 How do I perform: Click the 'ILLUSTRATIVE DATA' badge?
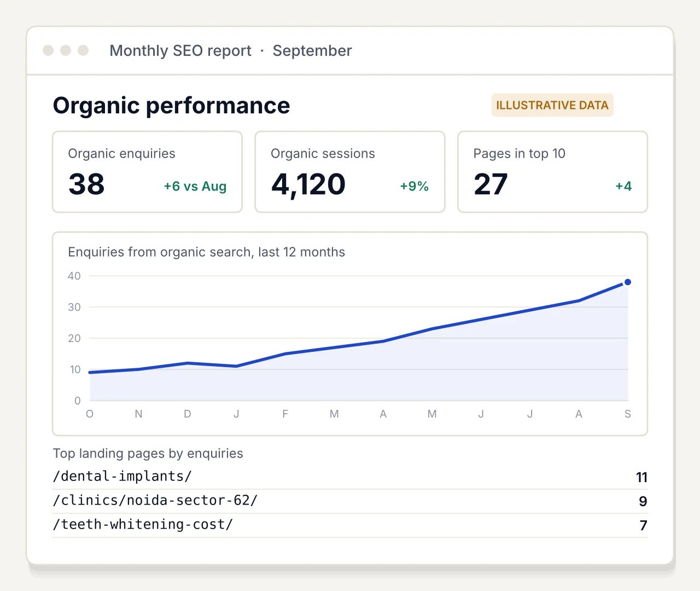point(552,105)
